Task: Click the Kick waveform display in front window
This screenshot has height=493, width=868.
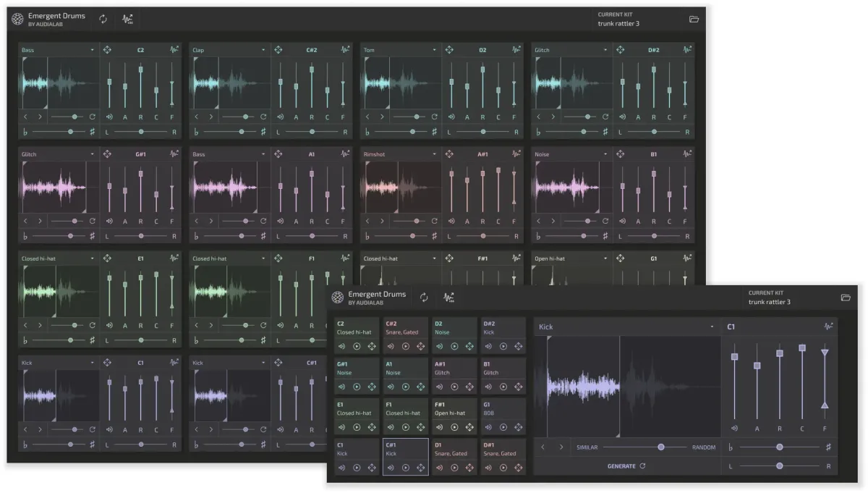Action: tap(627, 387)
